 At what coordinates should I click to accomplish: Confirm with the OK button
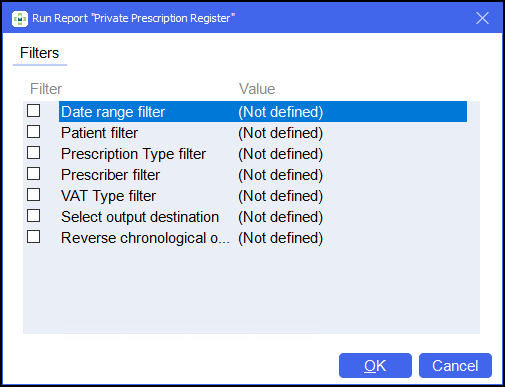375,366
